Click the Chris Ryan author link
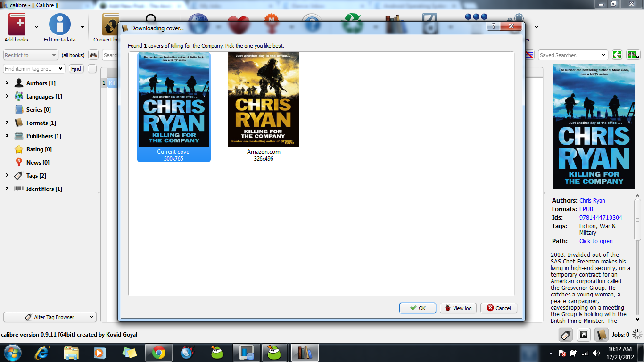Viewport: 644px width, 362px height. point(592,200)
